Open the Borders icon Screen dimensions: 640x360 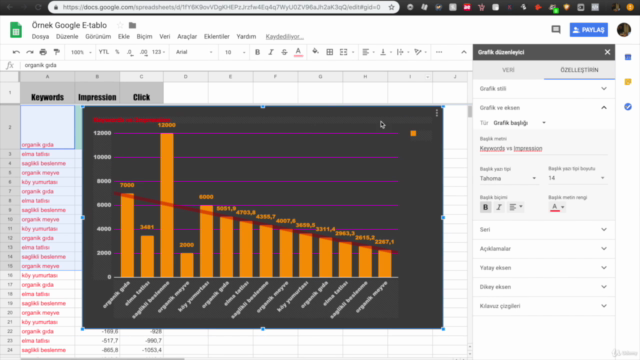330,52
